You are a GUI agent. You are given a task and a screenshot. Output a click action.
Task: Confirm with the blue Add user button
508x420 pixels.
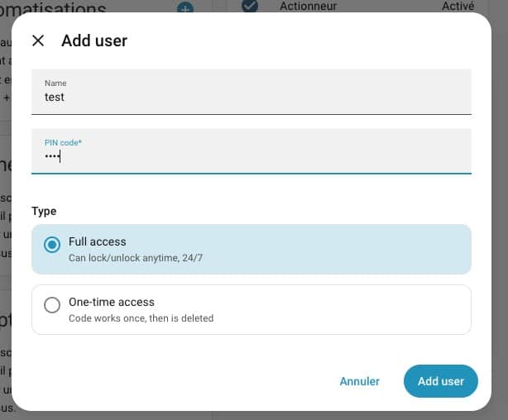pos(440,381)
